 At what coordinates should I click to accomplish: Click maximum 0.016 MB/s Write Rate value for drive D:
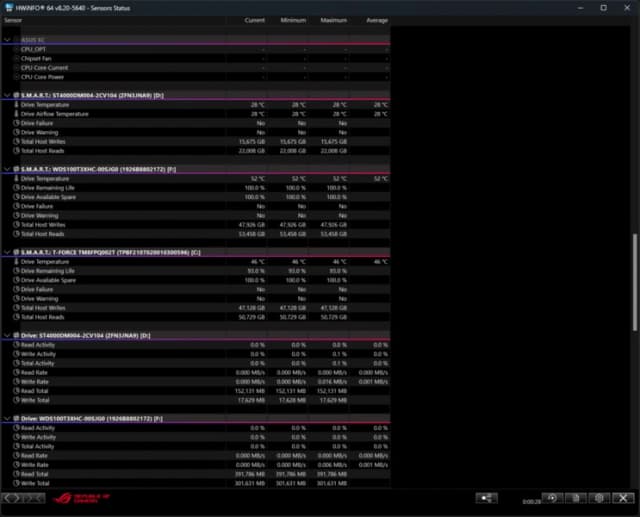click(332, 382)
